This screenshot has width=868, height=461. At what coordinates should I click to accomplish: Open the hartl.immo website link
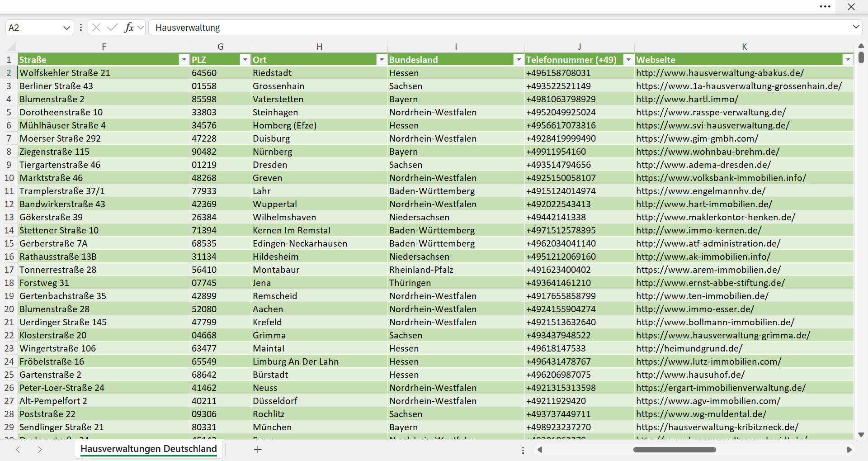[x=687, y=99]
